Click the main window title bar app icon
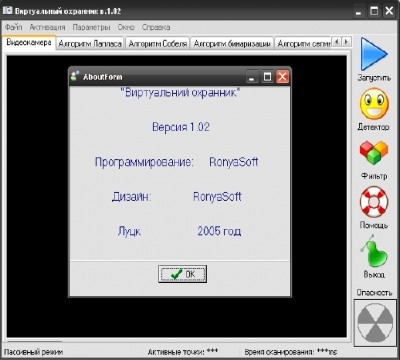Viewport: 400px width, 360px height. tap(7, 10)
